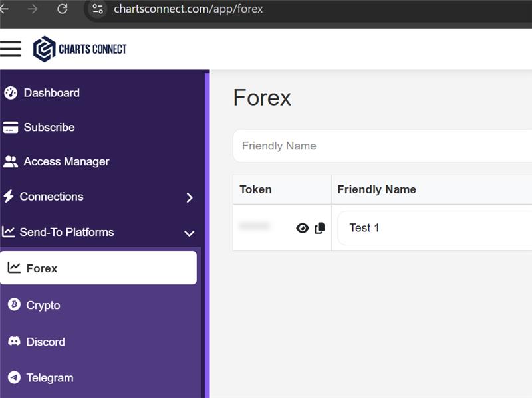532x398 pixels.
Task: Click the Access Manager people icon
Action: [x=10, y=162]
